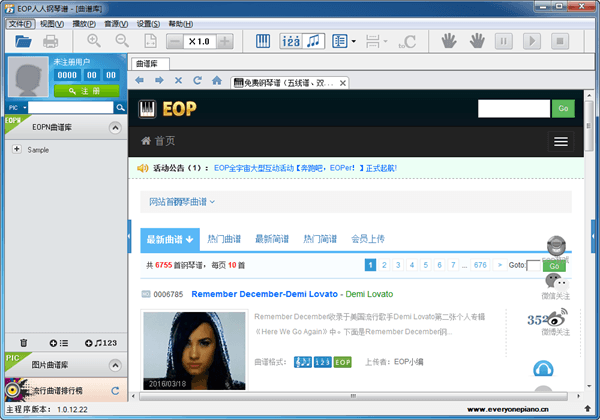Image resolution: width=600 pixels, height=420 pixels.
Task: Open the Remember December-Demi Lovato link
Action: coord(264,294)
